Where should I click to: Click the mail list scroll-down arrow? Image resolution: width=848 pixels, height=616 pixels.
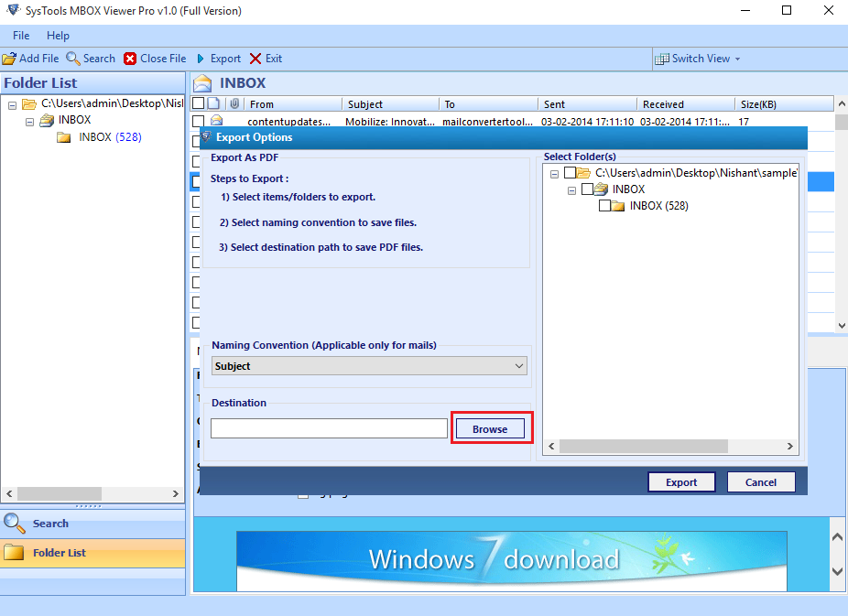842,325
